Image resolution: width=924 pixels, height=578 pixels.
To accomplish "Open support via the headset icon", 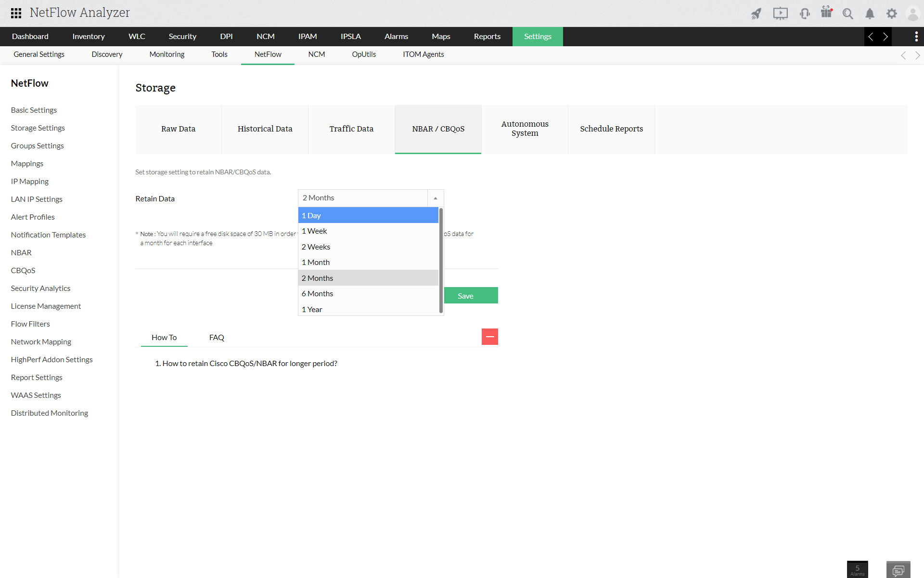I will pyautogui.click(x=805, y=13).
